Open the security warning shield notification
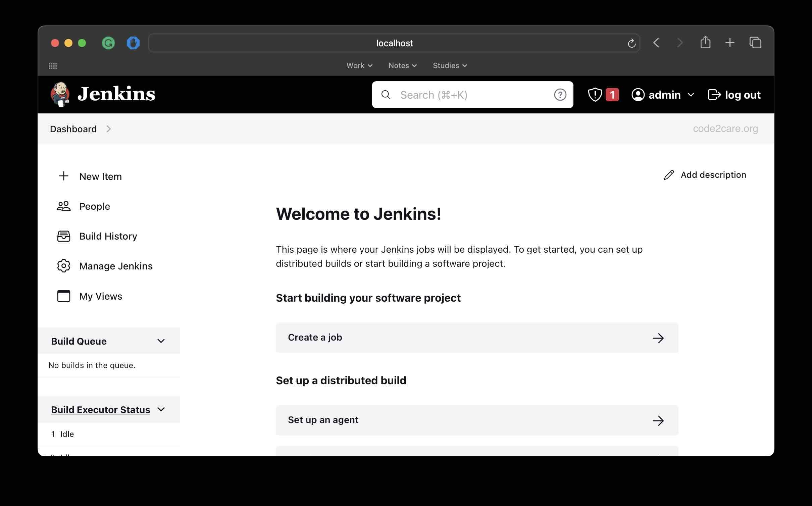This screenshot has height=506, width=812. pos(595,95)
